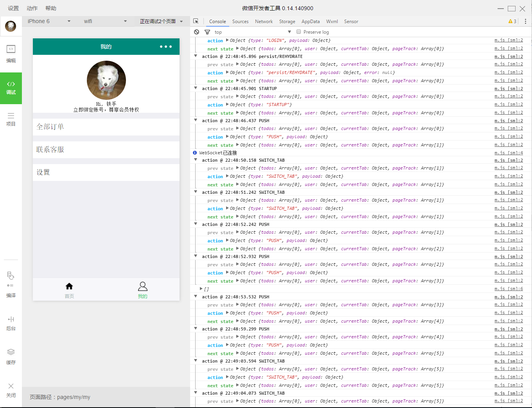Click the 全部订单 list item
Image resolution: width=532 pixels, height=408 pixels.
[x=106, y=126]
